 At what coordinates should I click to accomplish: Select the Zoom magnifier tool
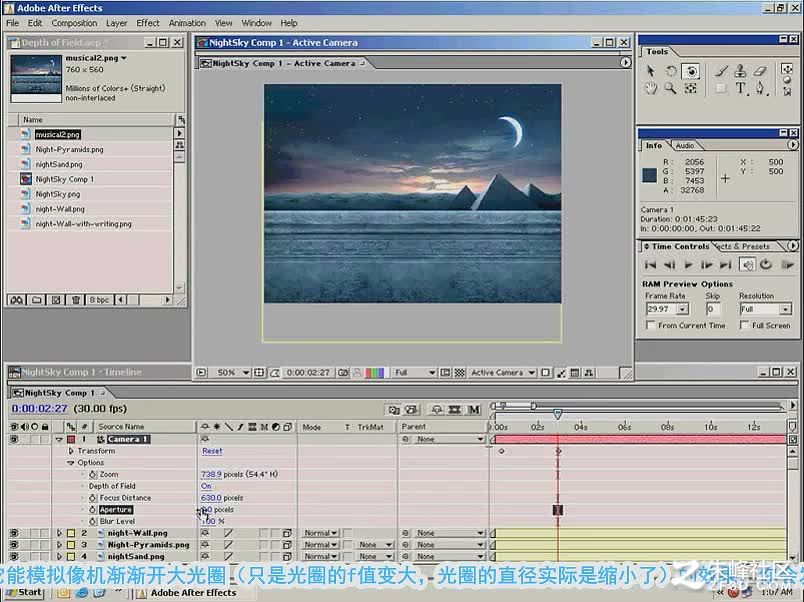pos(670,88)
